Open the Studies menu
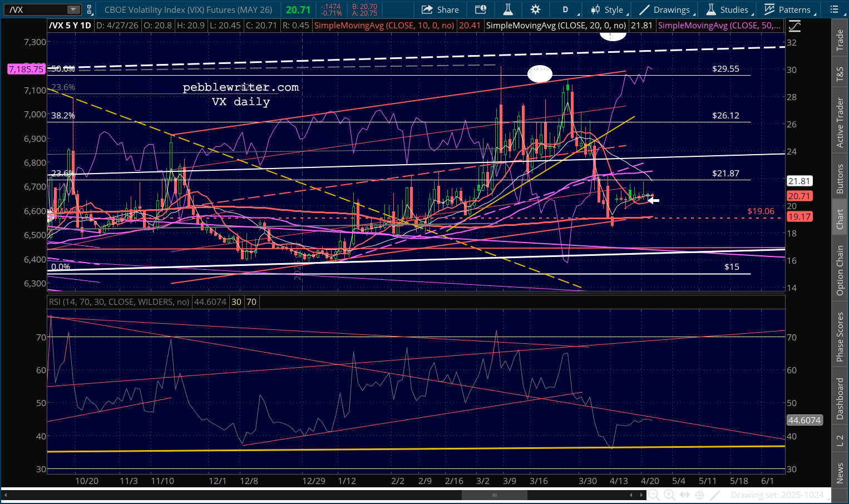Viewport: 849px width, 504px height. 727,9
